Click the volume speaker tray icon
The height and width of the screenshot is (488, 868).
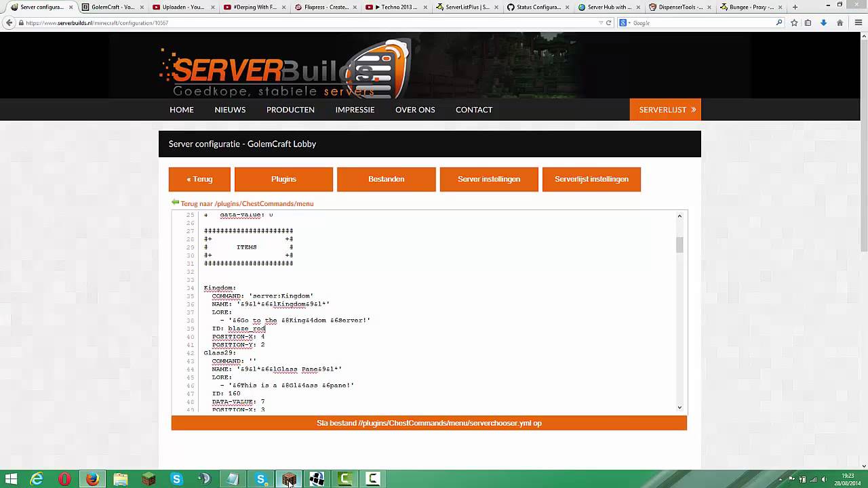pos(823,480)
